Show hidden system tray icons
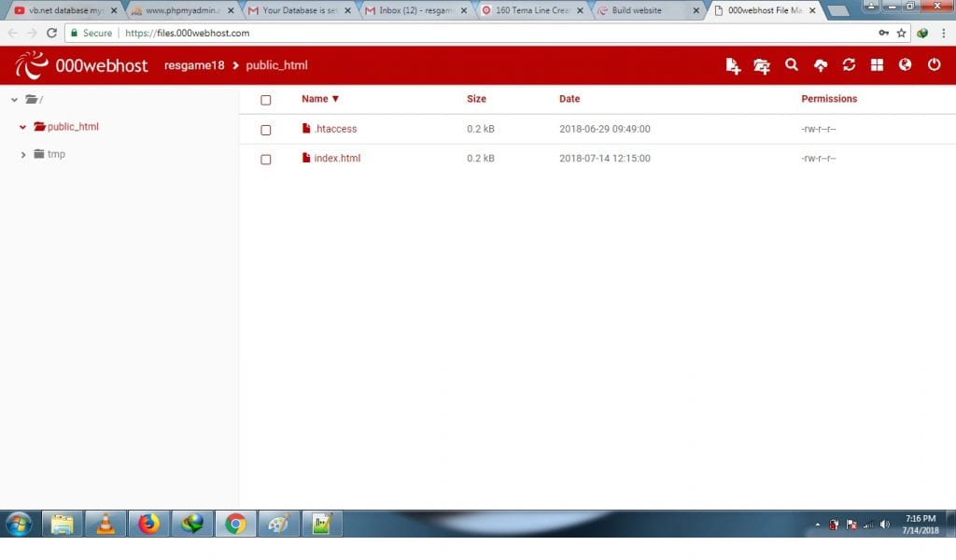This screenshot has height=560, width=956. 818,524
